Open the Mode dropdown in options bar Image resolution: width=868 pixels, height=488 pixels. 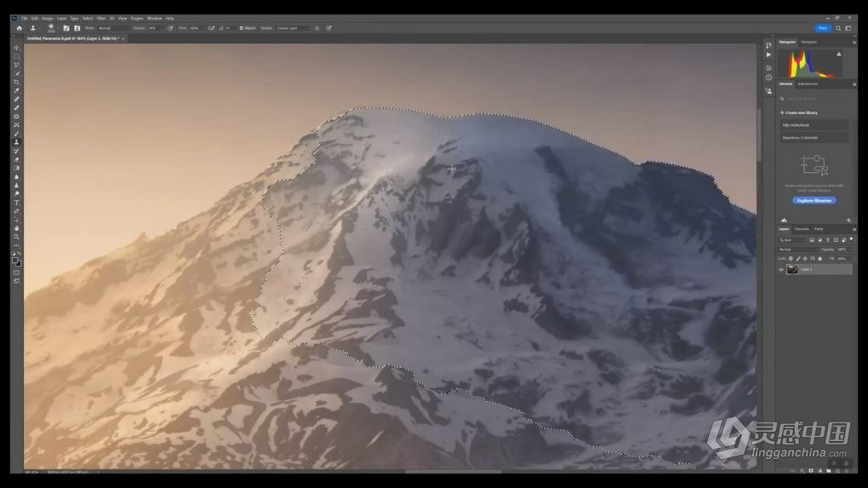point(113,28)
